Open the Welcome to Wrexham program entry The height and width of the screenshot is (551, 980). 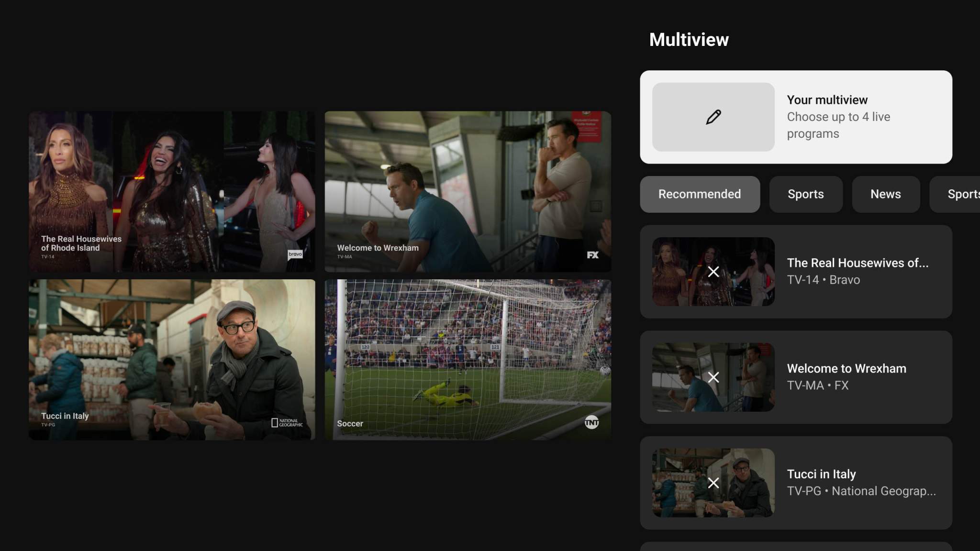coord(846,377)
